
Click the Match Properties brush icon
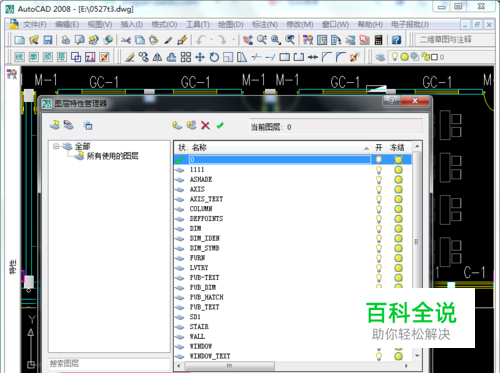(x=169, y=40)
